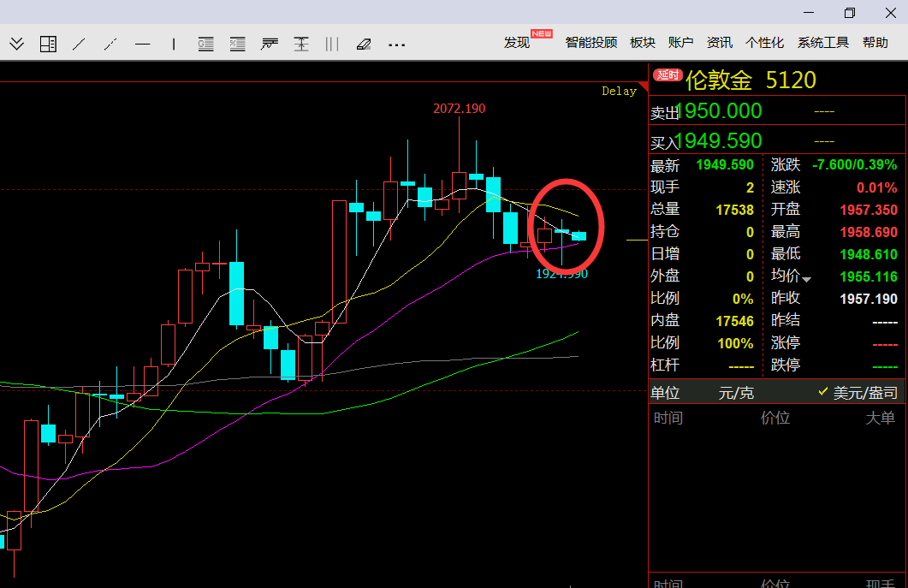Select the golden ratio lines tool
This screenshot has width=908, height=588.
click(205, 44)
